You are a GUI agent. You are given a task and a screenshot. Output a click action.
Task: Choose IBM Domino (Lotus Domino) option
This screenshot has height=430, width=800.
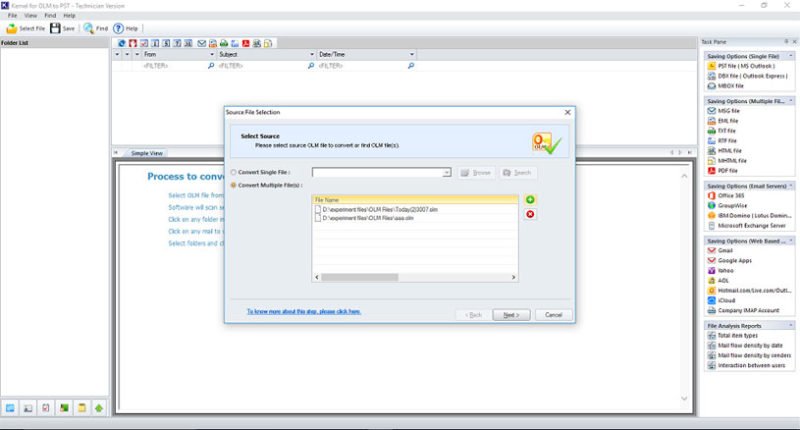pyautogui.click(x=749, y=215)
